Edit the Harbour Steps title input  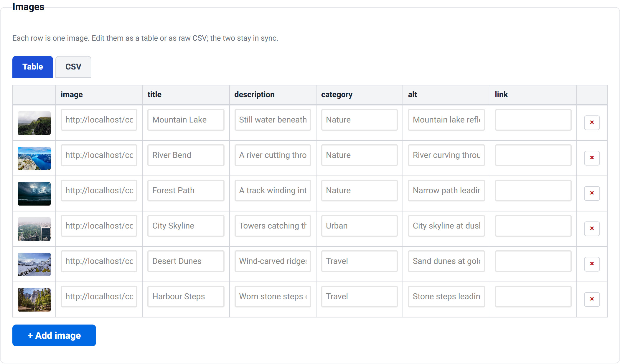(186, 297)
